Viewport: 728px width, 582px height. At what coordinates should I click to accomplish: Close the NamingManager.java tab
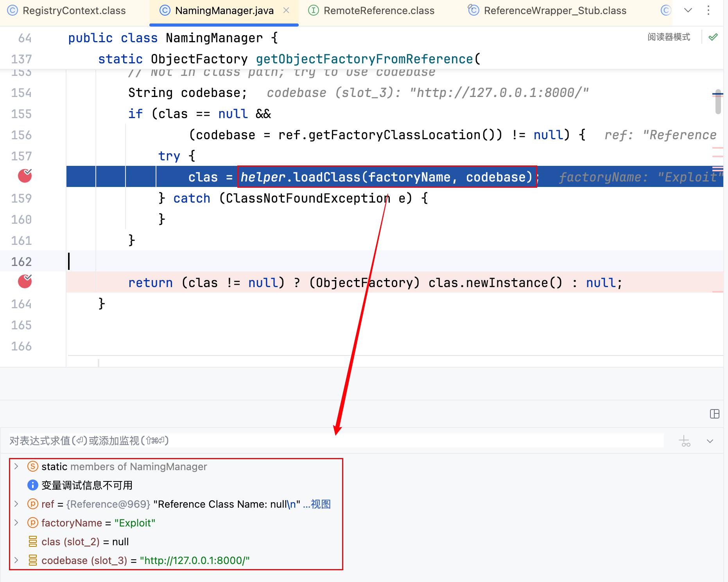point(286,11)
